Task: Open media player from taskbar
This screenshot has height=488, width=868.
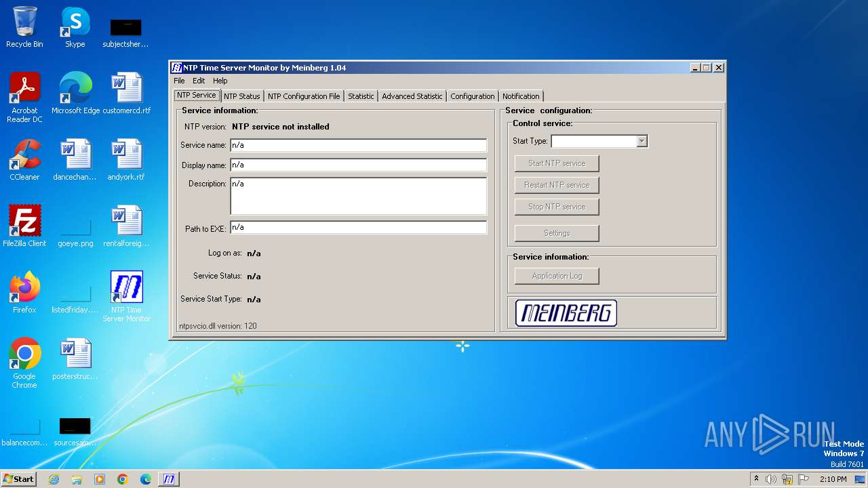Action: point(100,479)
